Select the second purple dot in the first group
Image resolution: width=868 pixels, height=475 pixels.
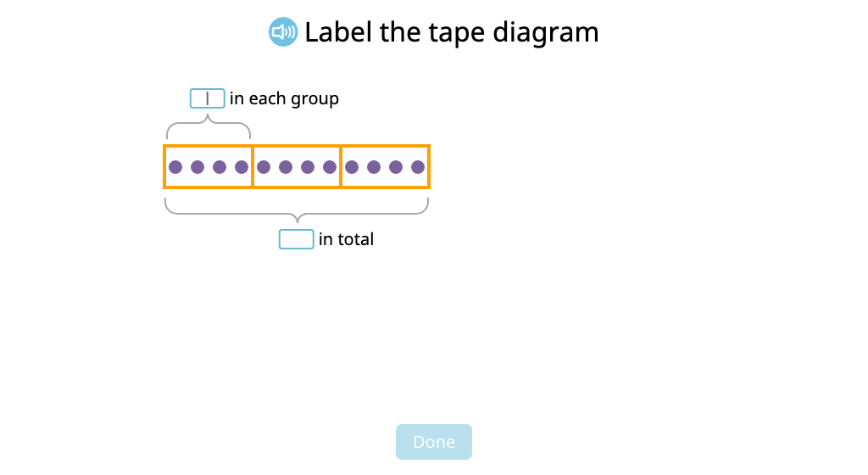(x=198, y=166)
